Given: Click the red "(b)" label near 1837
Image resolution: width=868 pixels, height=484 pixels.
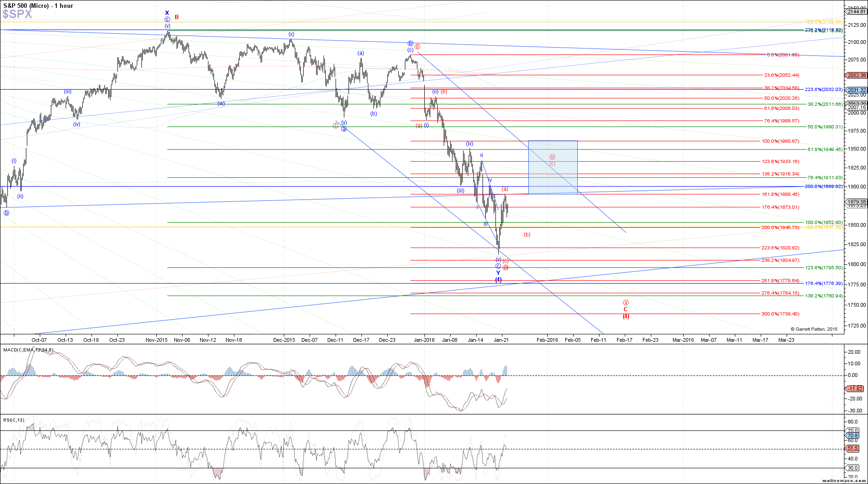Looking at the screenshot, I should tap(527, 235).
